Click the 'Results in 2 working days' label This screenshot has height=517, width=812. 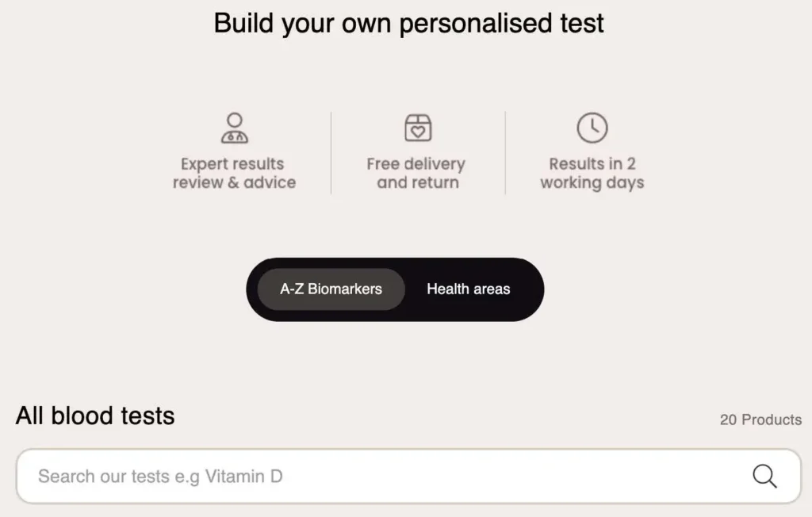592,173
